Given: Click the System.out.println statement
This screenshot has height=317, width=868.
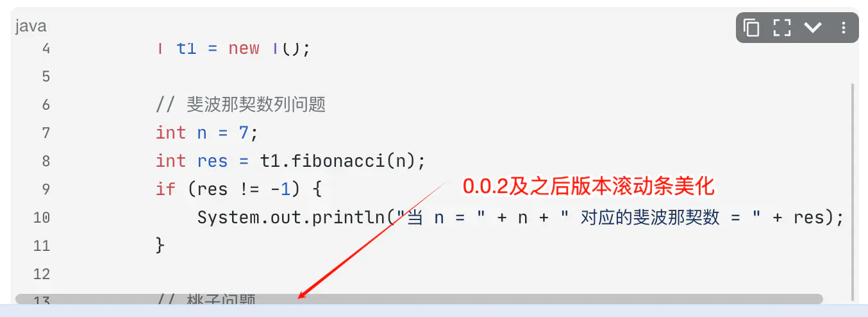Looking at the screenshot, I should pyautogui.click(x=292, y=218).
